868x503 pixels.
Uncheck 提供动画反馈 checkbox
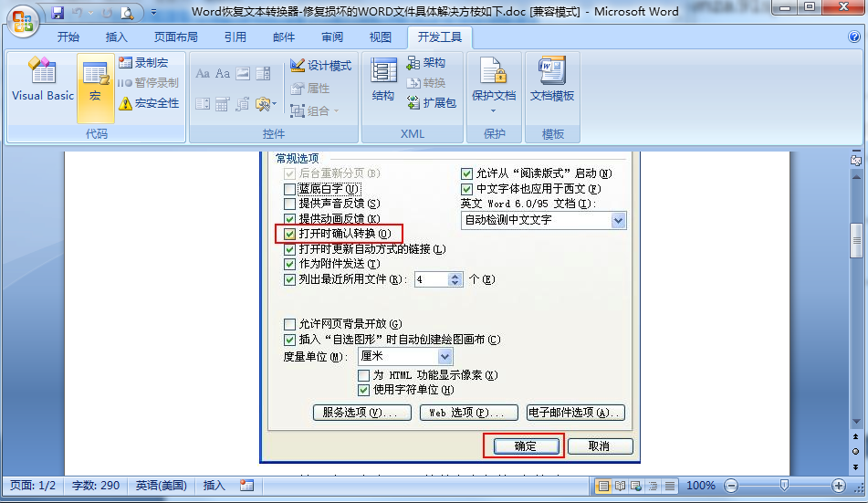(x=289, y=219)
